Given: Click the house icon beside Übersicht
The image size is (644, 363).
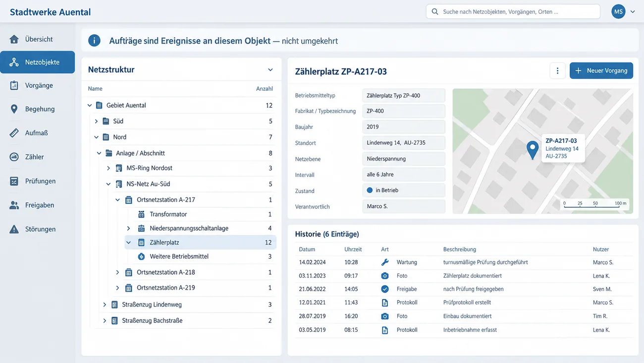Looking at the screenshot, I should (14, 39).
